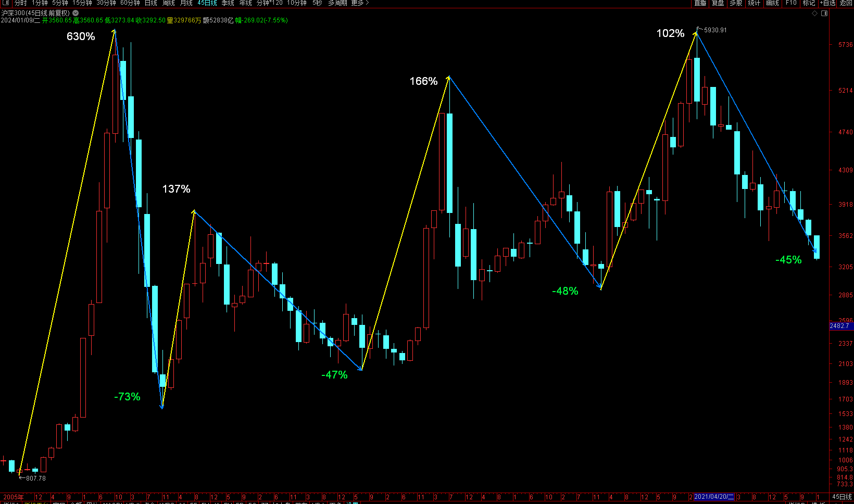Click the 复盘 review button
The width and height of the screenshot is (854, 504).
click(718, 3)
